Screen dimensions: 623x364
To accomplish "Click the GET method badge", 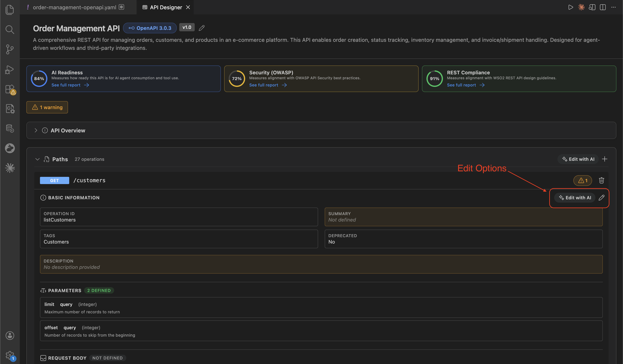I will point(54,180).
